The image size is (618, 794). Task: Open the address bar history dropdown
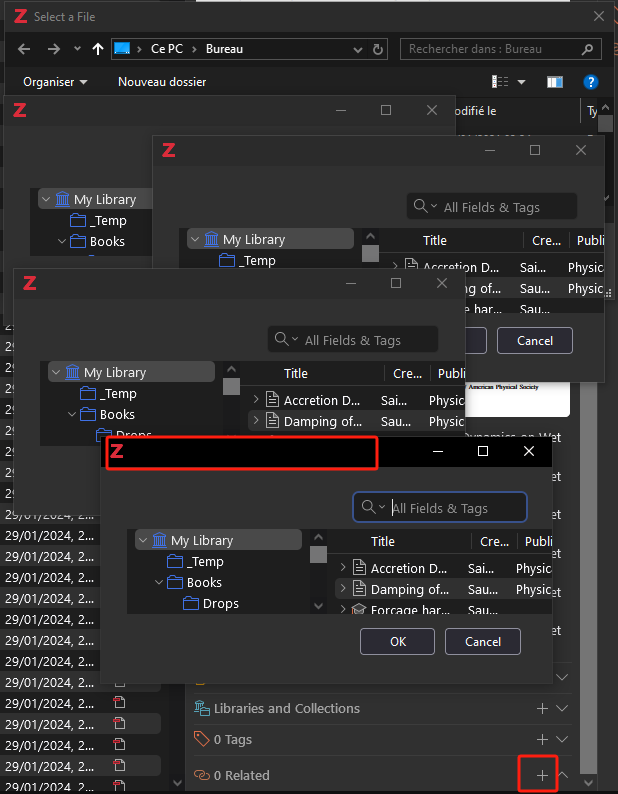point(358,50)
